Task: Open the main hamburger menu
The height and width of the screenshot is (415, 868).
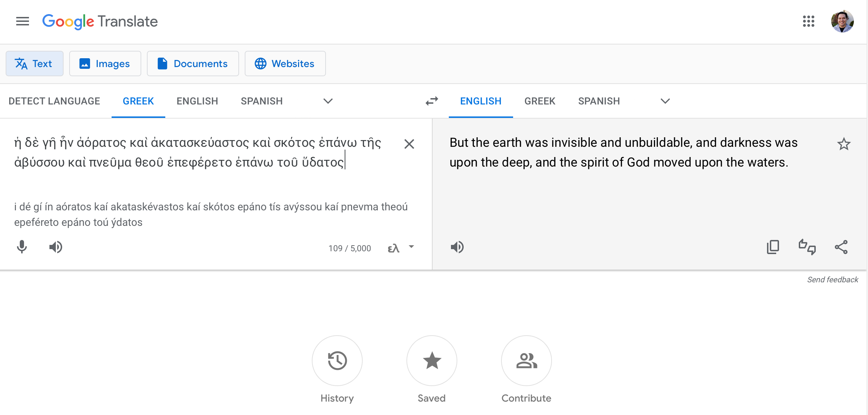Action: click(23, 22)
